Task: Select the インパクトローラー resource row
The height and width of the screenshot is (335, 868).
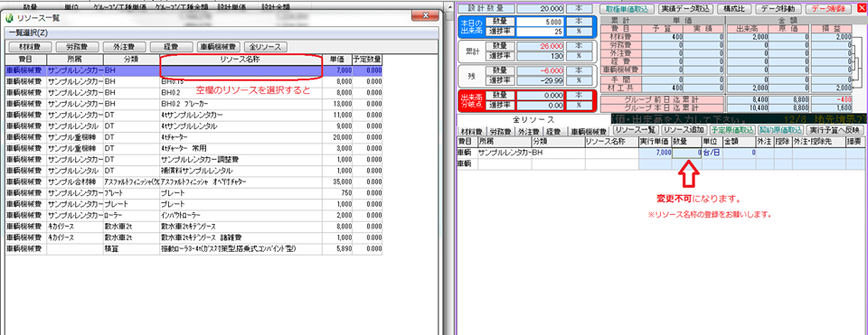Action: point(193,215)
